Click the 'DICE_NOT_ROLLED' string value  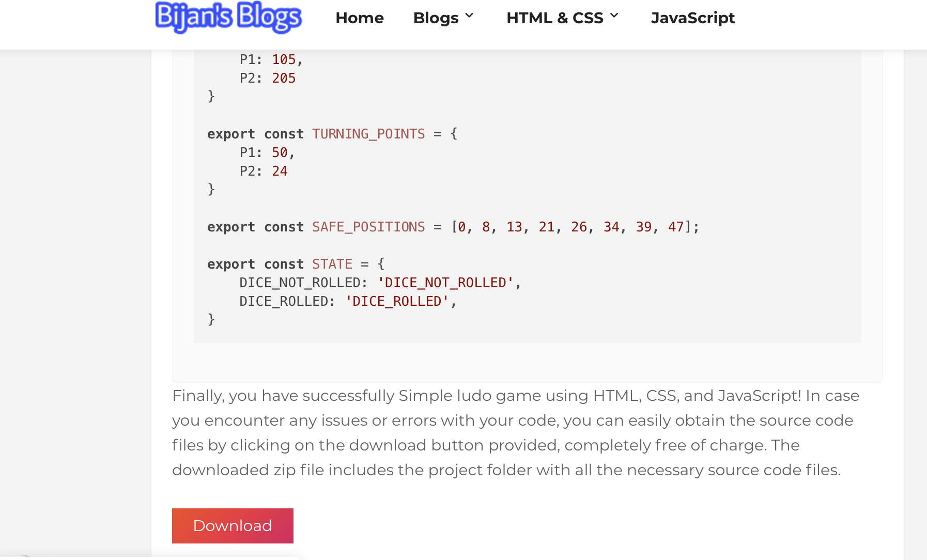pyautogui.click(x=445, y=283)
